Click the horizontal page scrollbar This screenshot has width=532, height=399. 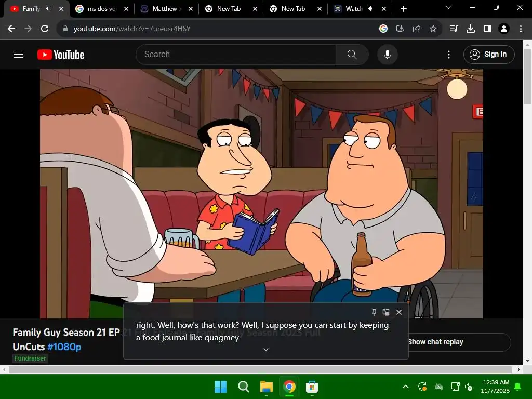click(x=260, y=369)
